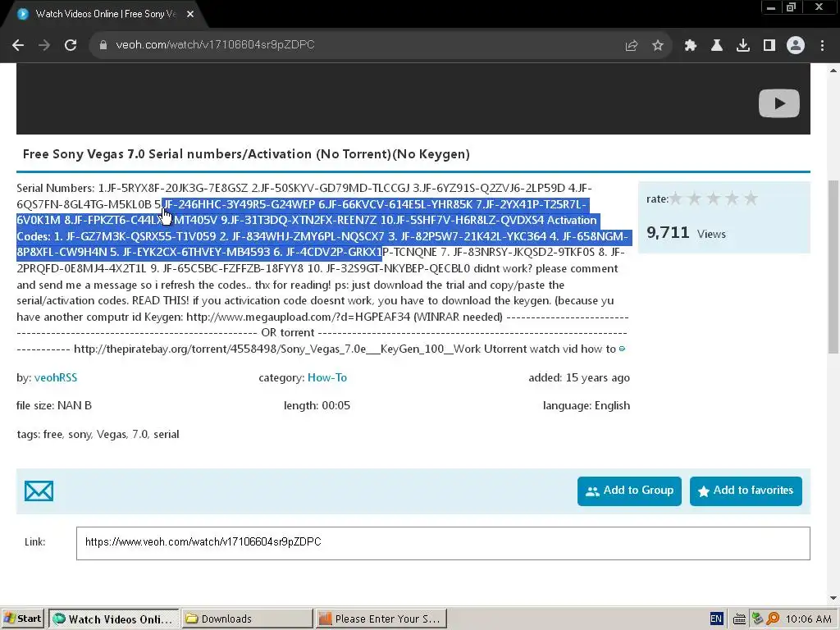Viewport: 840px width, 630px height.
Task: Open the on-screen keyboard tray icon
Action: click(x=739, y=619)
